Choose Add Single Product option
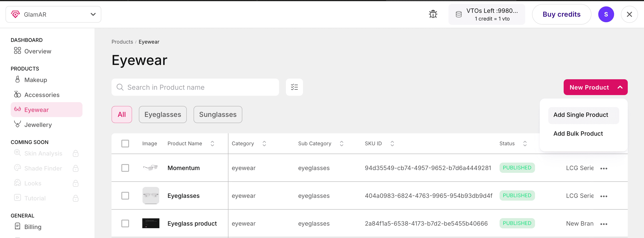The image size is (644, 238). point(581,115)
